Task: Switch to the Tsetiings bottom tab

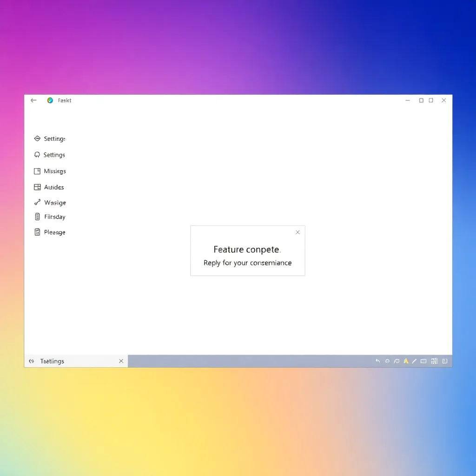Action: pyautogui.click(x=52, y=361)
